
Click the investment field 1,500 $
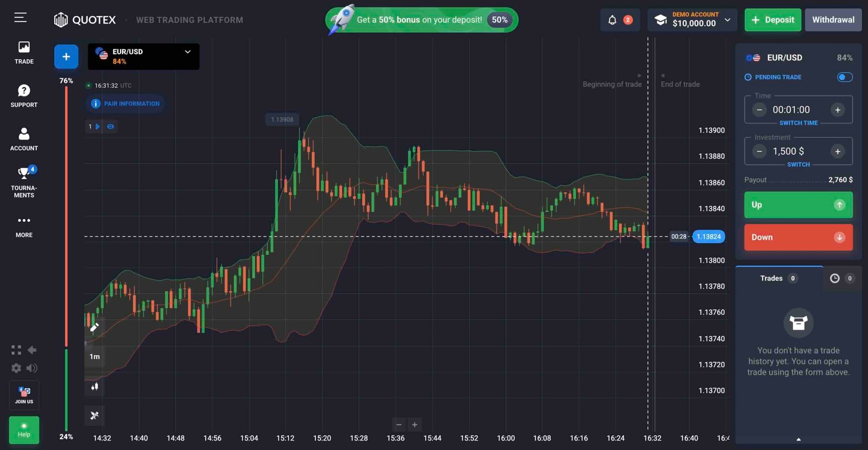[788, 152]
